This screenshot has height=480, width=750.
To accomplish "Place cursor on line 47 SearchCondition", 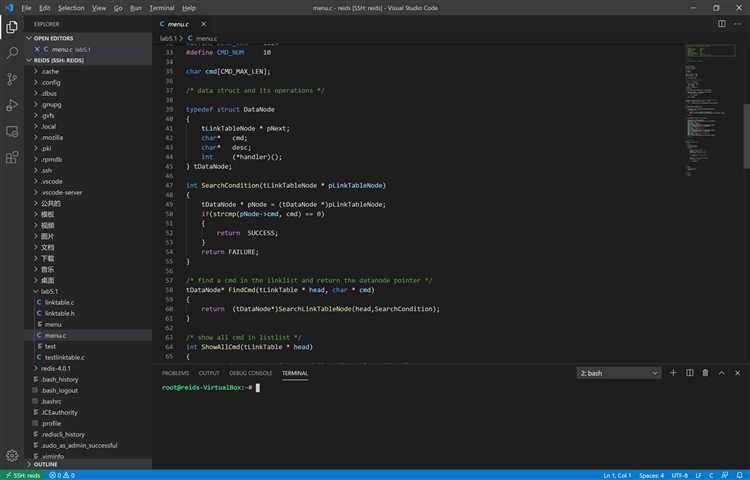I will (x=230, y=185).
